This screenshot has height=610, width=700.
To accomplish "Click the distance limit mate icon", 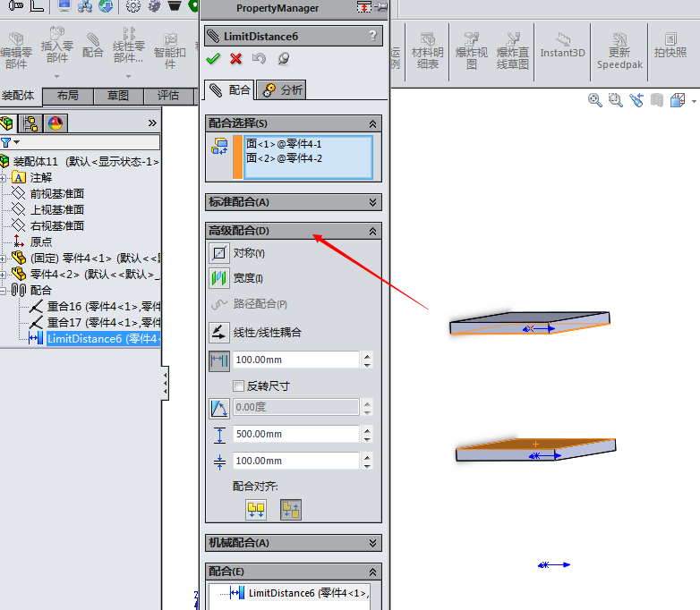I will coord(219,360).
